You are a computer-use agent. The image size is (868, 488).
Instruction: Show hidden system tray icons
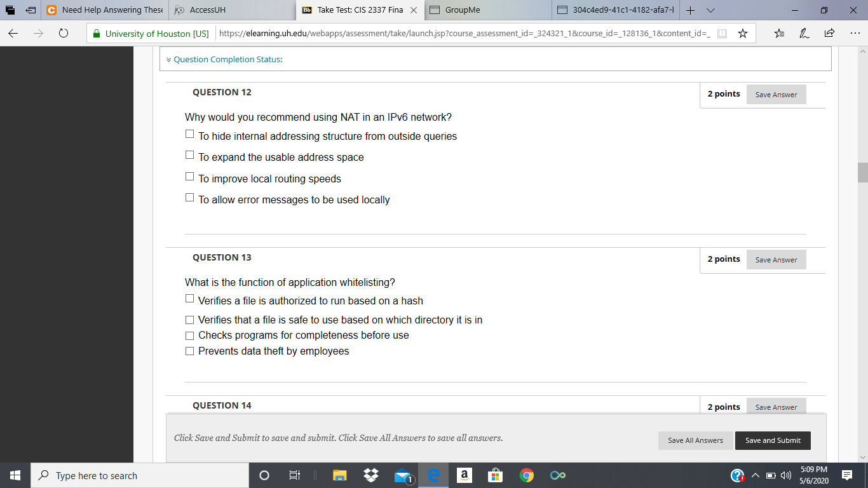click(755, 475)
